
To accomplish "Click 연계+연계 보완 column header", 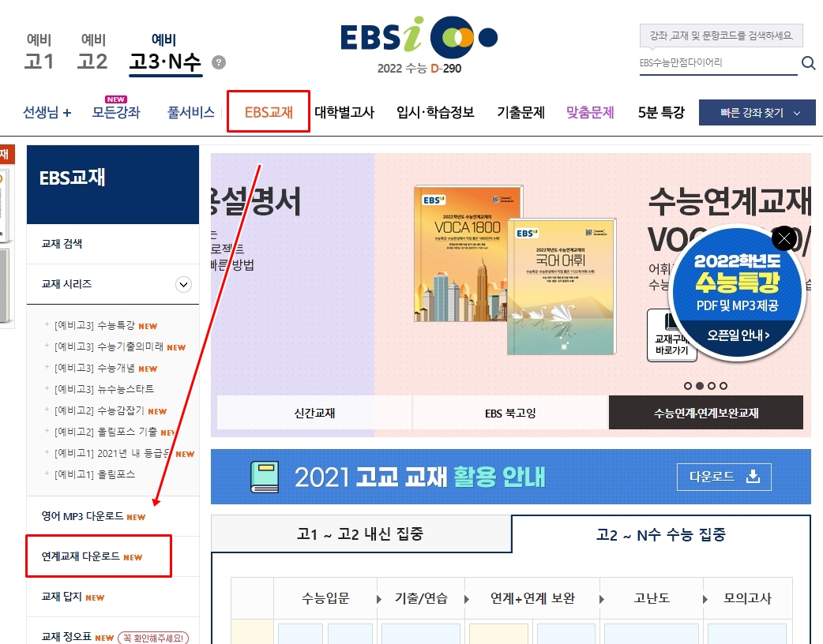I will [532, 598].
